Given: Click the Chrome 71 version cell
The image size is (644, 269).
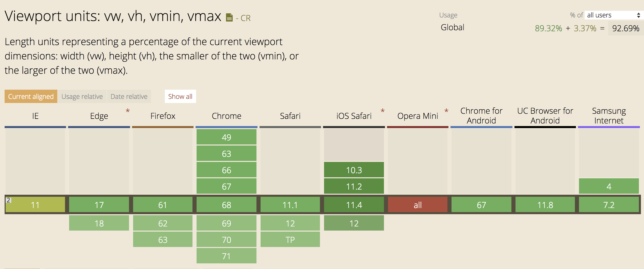Looking at the screenshot, I should point(227,256).
